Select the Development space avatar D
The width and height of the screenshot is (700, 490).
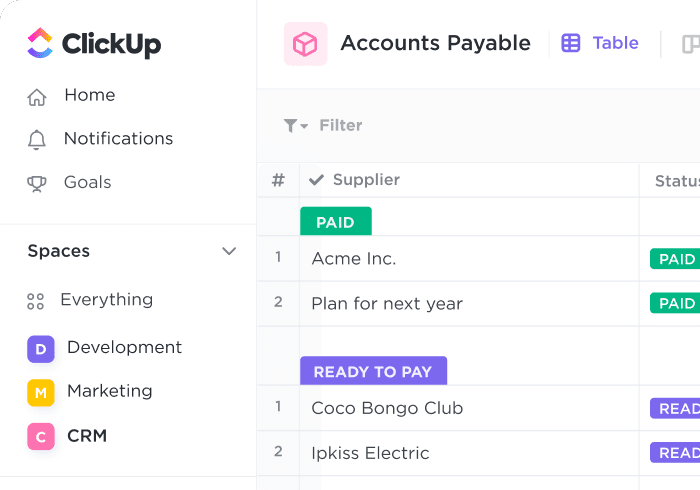(41, 349)
